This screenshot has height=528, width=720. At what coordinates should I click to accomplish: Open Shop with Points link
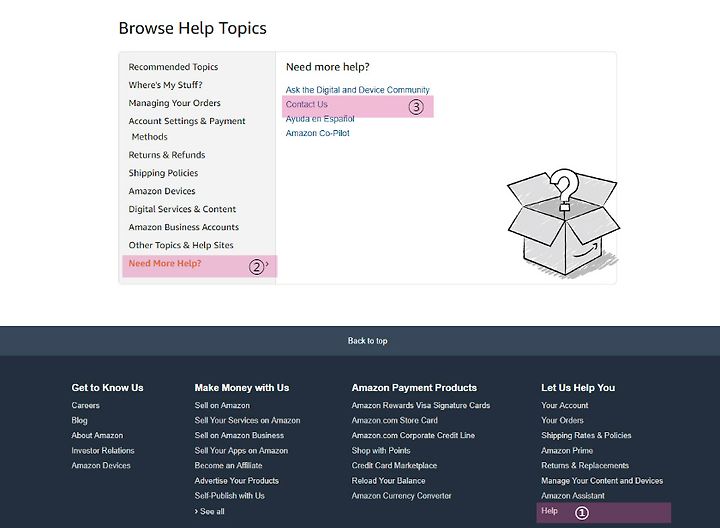[381, 450]
